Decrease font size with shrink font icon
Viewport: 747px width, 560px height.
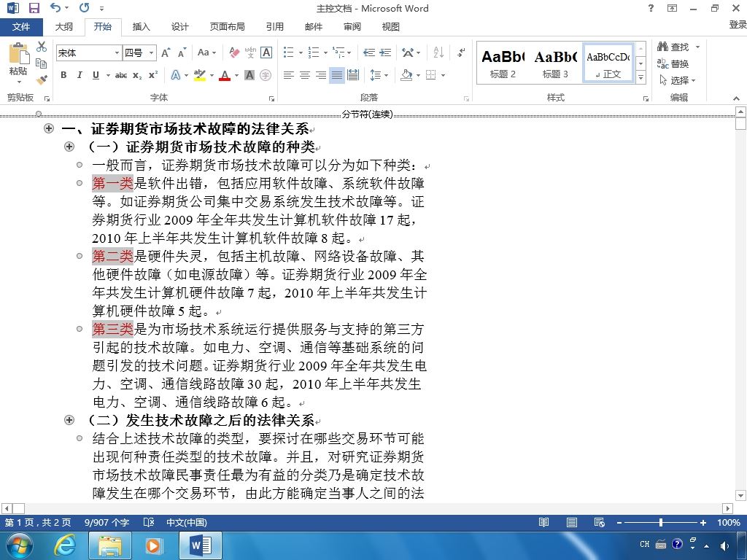point(182,52)
